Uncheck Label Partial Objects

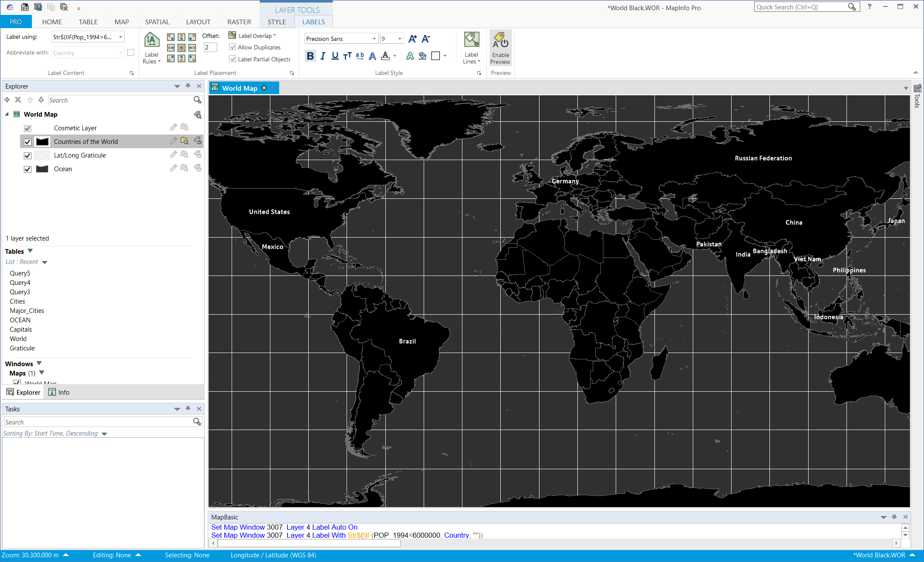[x=232, y=59]
